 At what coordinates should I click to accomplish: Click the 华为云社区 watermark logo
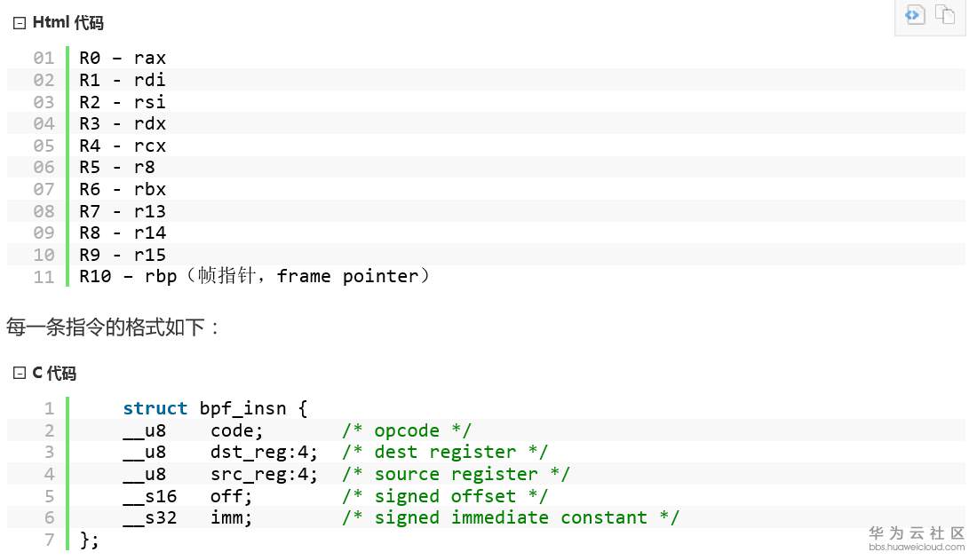coord(916,532)
